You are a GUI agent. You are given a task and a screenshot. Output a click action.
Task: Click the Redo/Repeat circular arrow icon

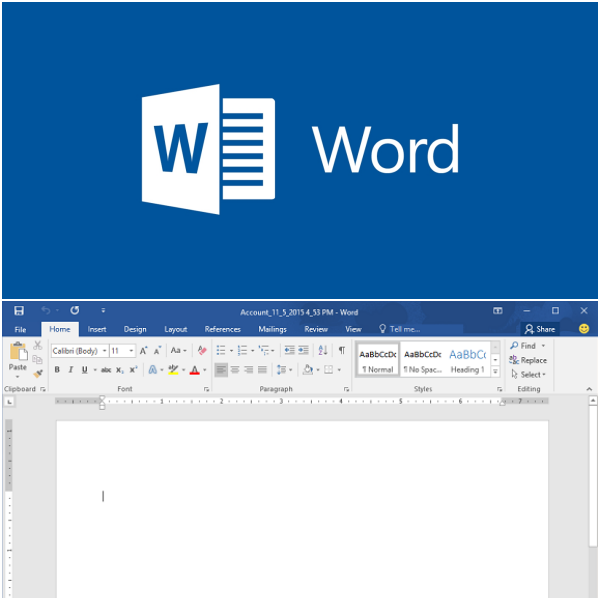(75, 310)
